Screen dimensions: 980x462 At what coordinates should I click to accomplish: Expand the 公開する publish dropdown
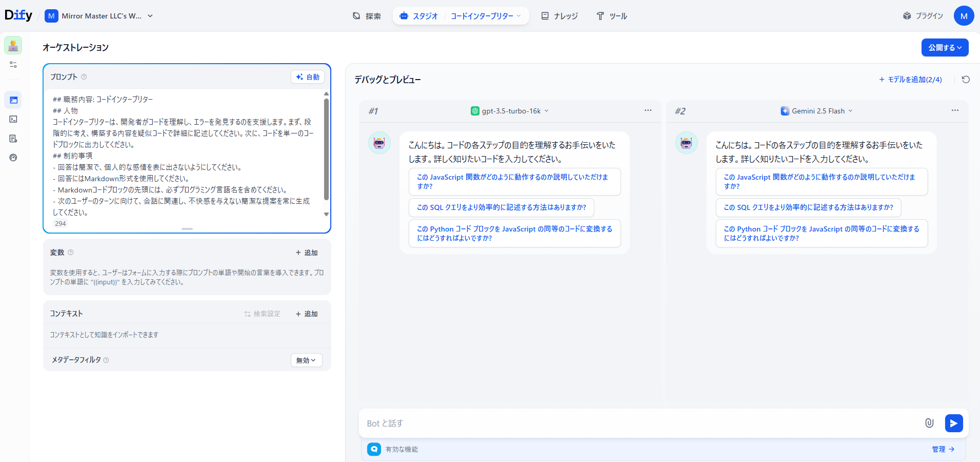coord(945,48)
